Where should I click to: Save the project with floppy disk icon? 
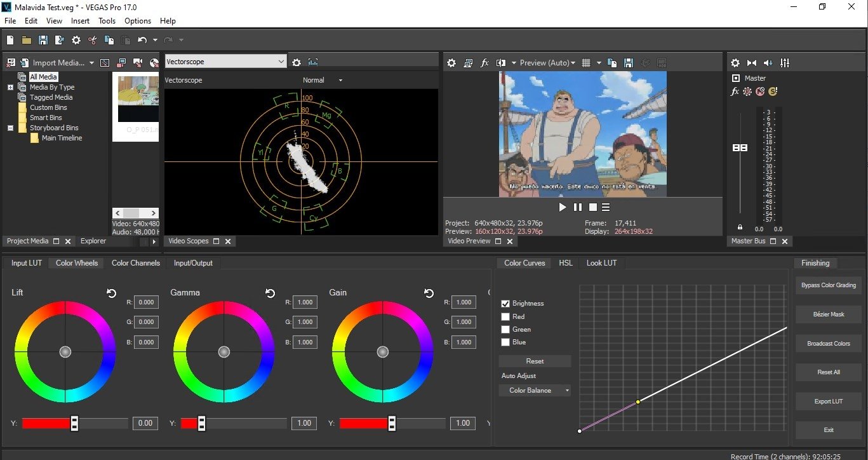pos(43,40)
